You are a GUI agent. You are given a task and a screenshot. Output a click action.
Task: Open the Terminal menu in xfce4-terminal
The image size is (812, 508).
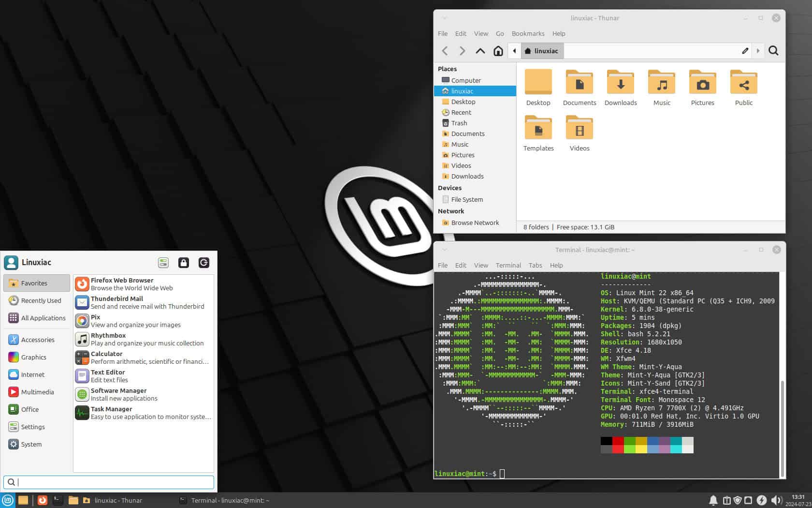(x=508, y=265)
